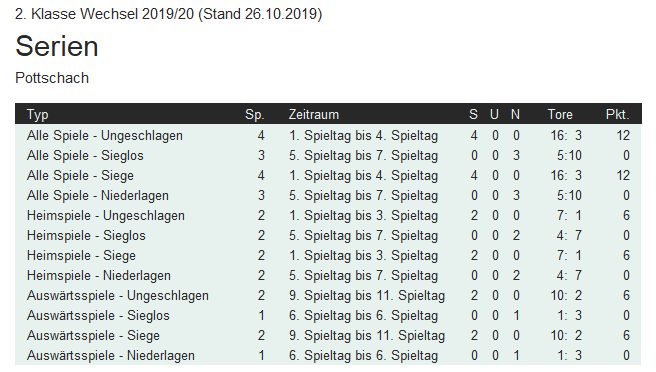656x372 pixels.
Task: Select the Pottschach team name
Action: pos(52,78)
